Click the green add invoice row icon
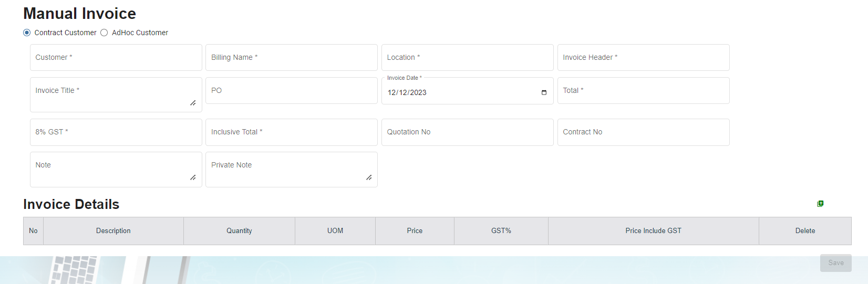 click(820, 204)
